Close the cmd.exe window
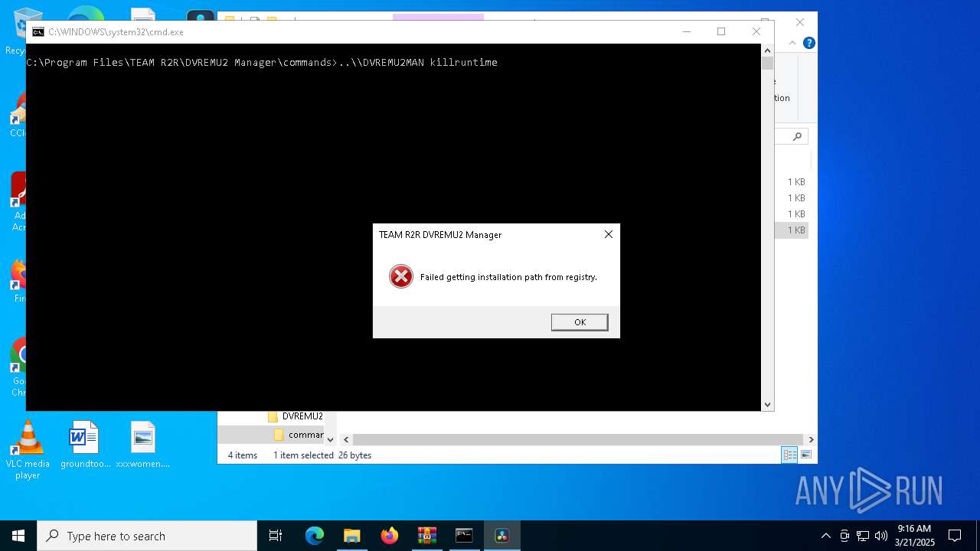The height and width of the screenshot is (551, 980). [x=756, y=31]
